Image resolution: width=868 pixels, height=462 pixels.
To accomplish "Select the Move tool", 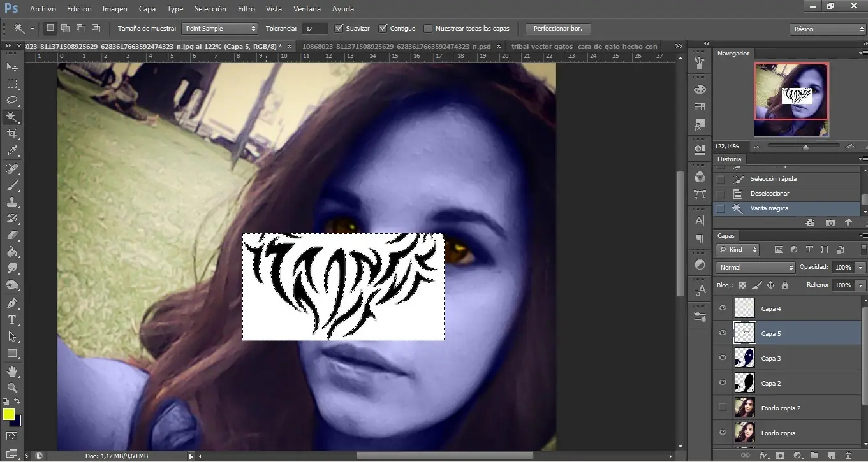I will pyautogui.click(x=12, y=68).
